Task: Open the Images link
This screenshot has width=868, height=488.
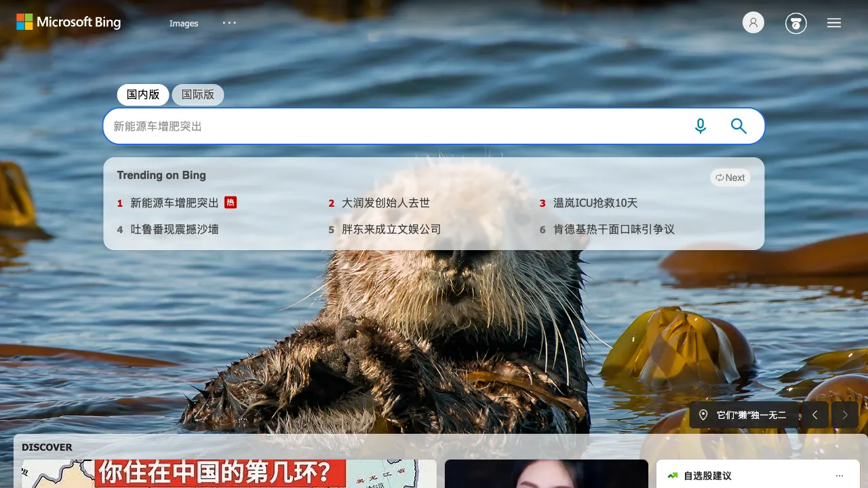Action: 184,23
